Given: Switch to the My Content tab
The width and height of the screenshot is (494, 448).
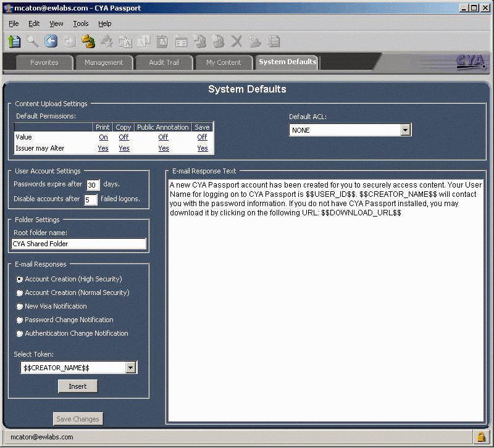Looking at the screenshot, I should pos(224,62).
